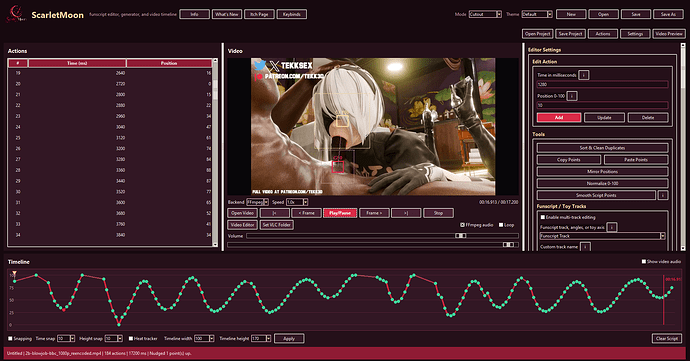
Task: Open Video Preview
Action: click(x=669, y=33)
